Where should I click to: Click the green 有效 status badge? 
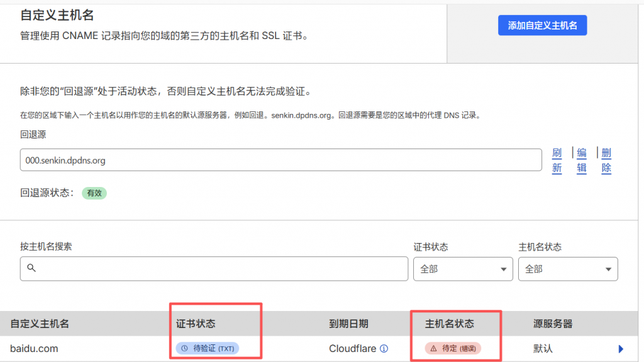point(94,193)
